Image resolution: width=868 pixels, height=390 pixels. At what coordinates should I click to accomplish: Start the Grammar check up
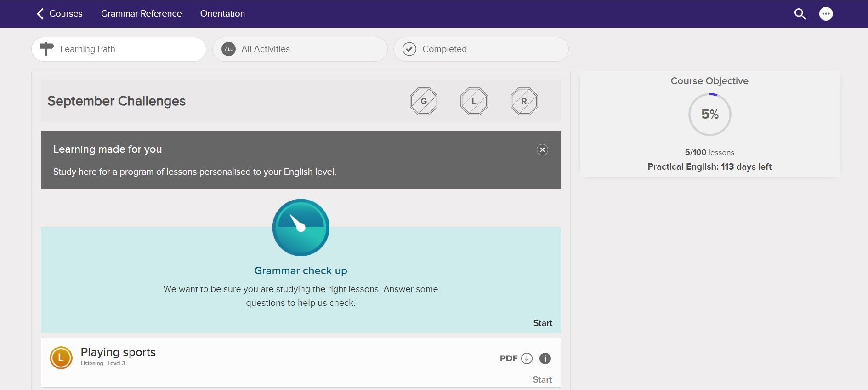coord(542,323)
